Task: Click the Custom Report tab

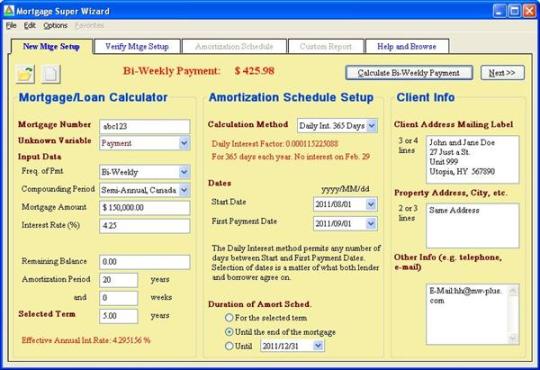Action: 326,47
